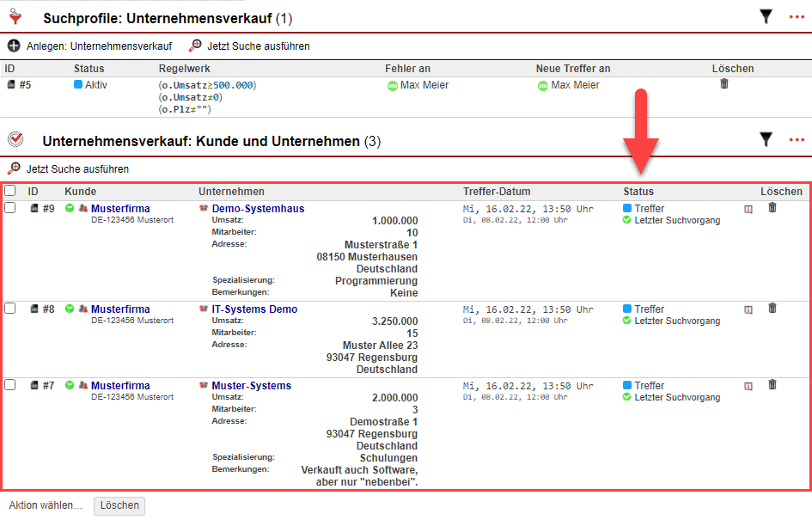
Task: Delete search profile #5 via trash icon
Action: 723,84
